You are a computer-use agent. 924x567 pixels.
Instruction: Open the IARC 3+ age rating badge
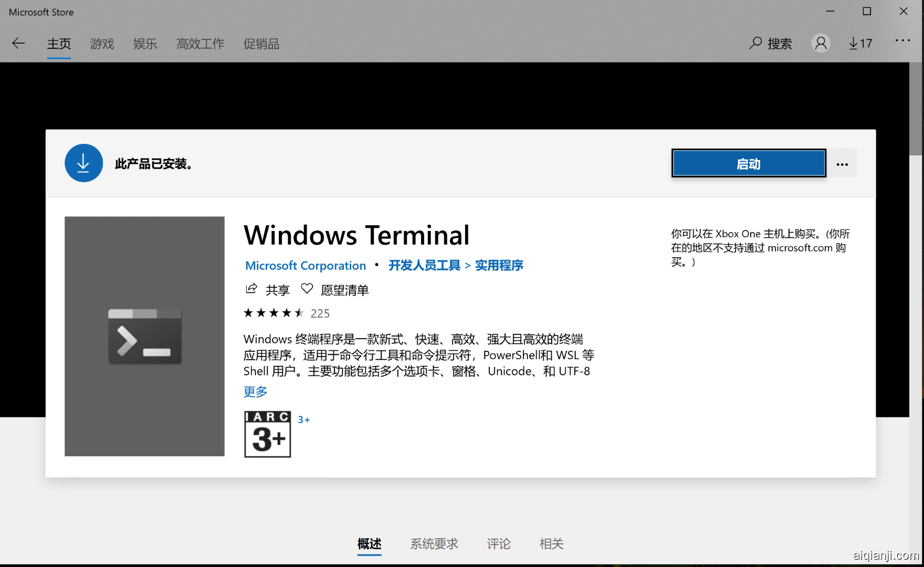point(267,434)
